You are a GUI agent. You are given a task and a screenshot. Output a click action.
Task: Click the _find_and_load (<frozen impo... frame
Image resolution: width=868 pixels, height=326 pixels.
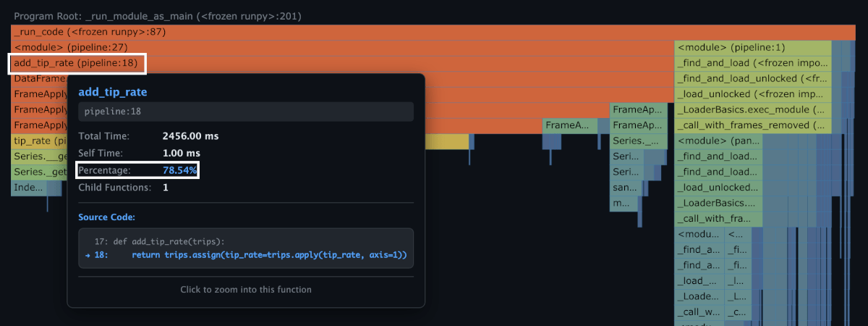753,63
